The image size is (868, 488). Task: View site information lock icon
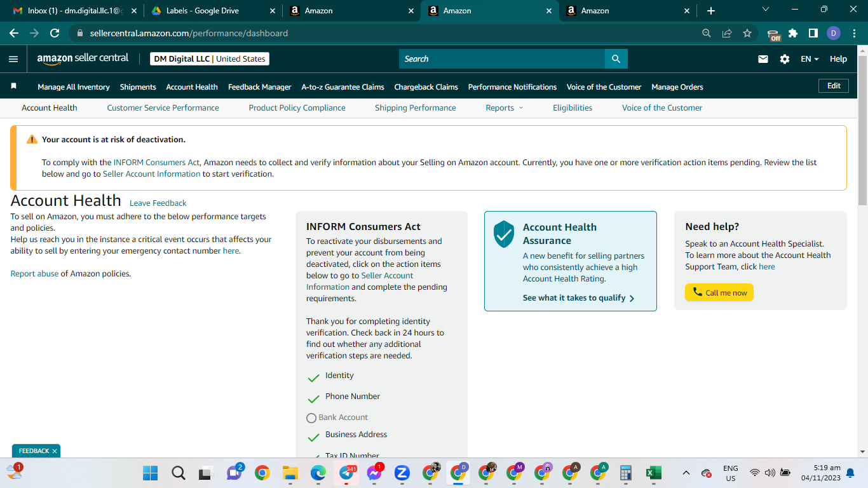point(80,33)
